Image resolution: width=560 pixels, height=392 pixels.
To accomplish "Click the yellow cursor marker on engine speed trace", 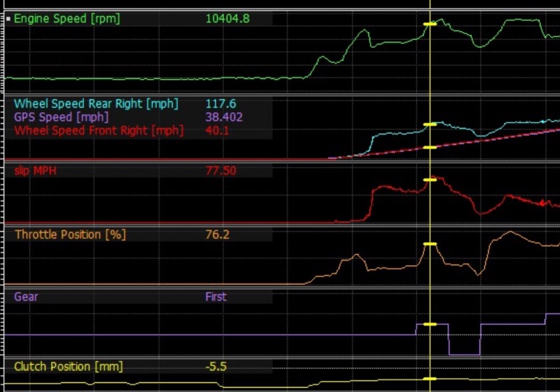I will (430, 24).
